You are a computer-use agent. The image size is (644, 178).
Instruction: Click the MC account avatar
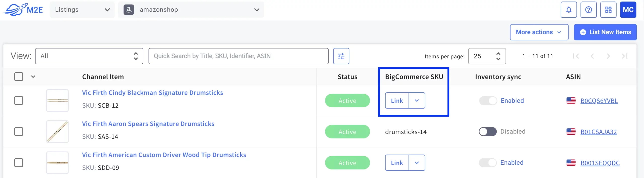tap(628, 10)
